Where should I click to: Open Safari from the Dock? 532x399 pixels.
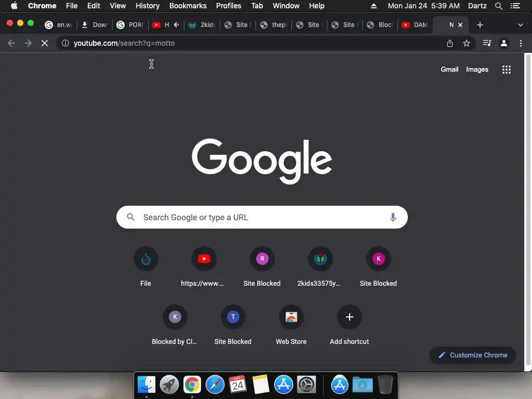215,385
